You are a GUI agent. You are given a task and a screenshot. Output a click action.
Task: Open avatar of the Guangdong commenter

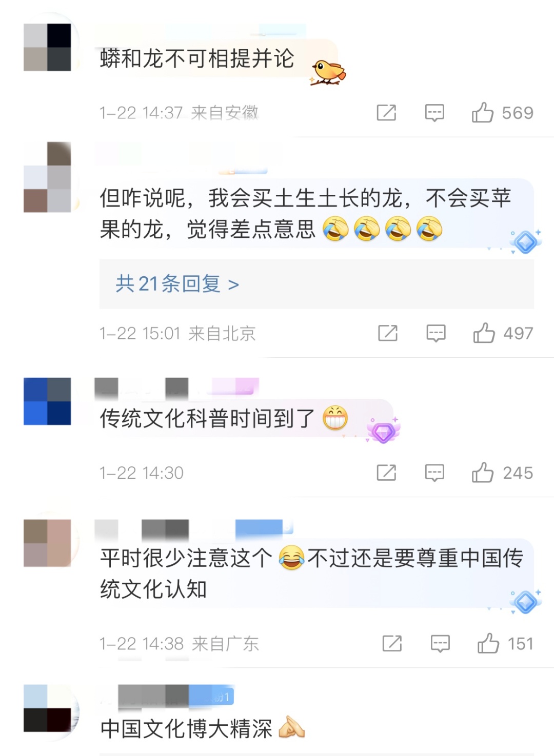pos(47,543)
